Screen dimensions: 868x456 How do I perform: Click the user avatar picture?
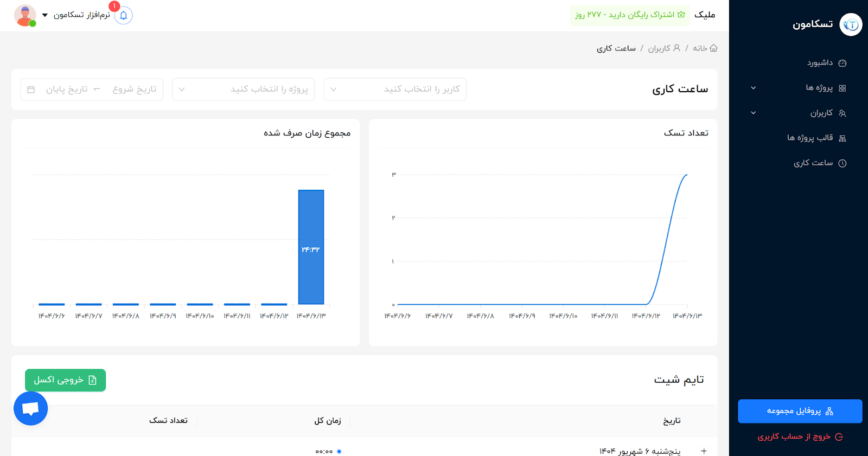tap(25, 15)
